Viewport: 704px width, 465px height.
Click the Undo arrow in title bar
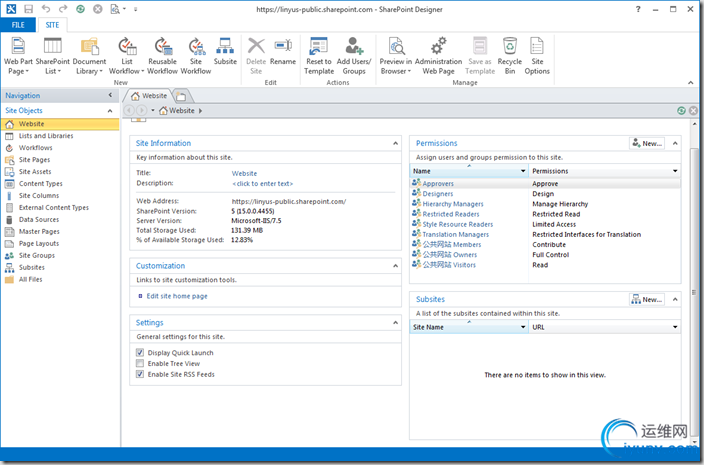46,9
